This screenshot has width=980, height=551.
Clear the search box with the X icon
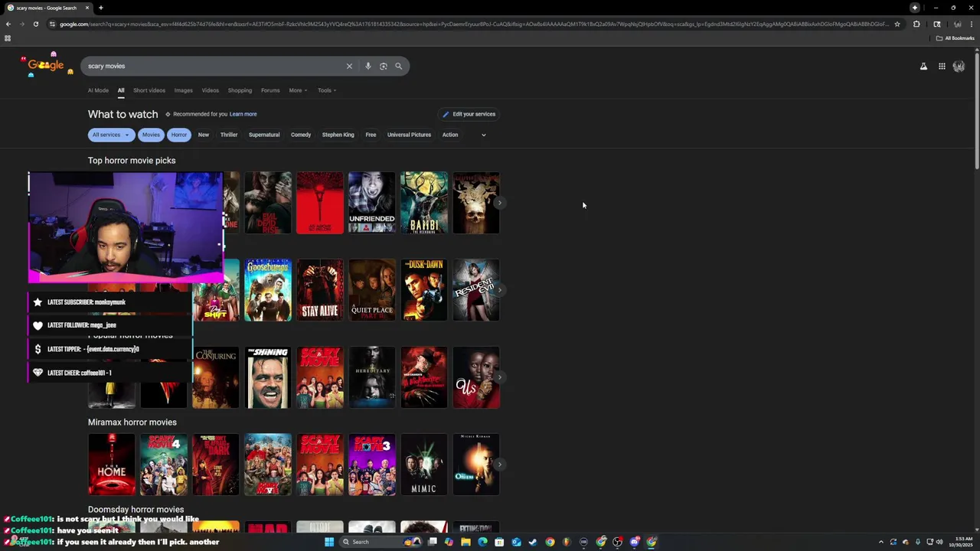[349, 66]
